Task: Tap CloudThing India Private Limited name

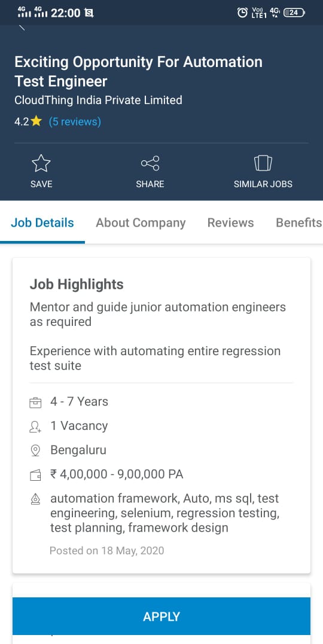Action: coord(98,100)
